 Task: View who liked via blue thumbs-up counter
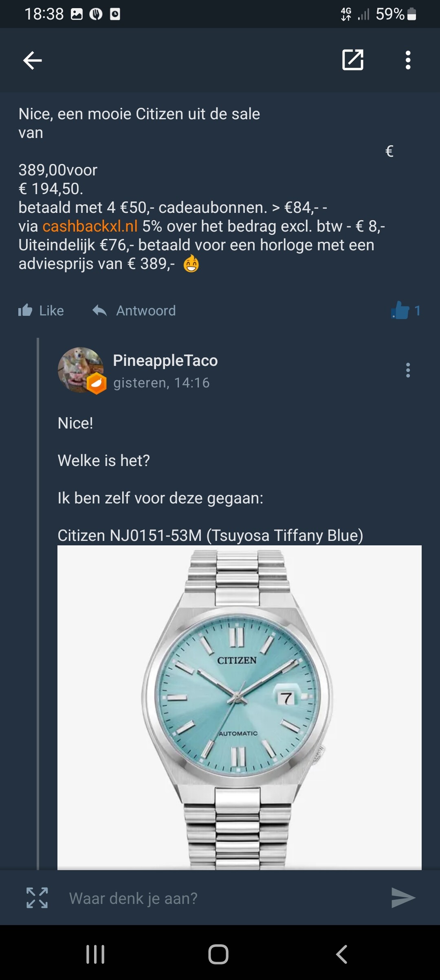pos(406,311)
